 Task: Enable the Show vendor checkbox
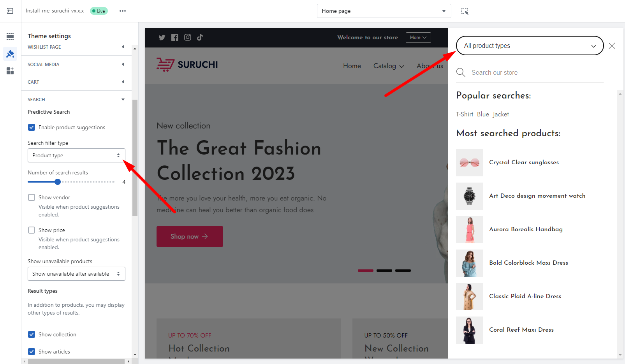32,197
